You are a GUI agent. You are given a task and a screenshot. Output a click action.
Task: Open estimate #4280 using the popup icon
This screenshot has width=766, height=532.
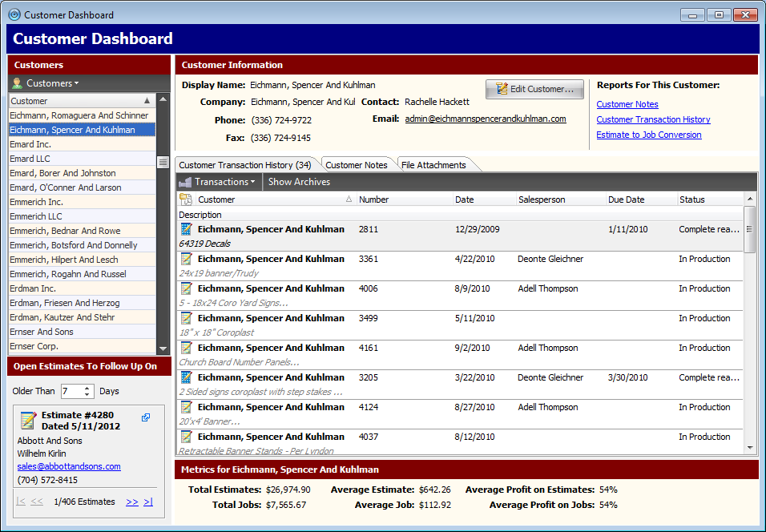146,417
